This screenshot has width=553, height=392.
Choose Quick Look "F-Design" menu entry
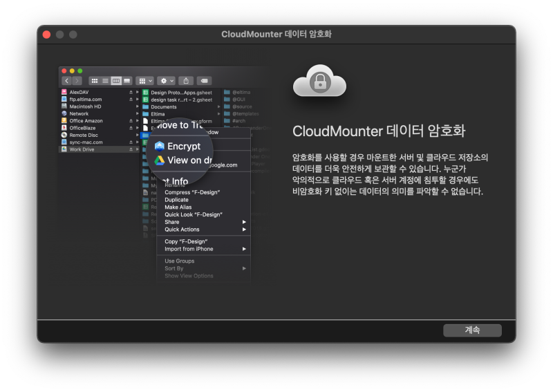pyautogui.click(x=194, y=214)
